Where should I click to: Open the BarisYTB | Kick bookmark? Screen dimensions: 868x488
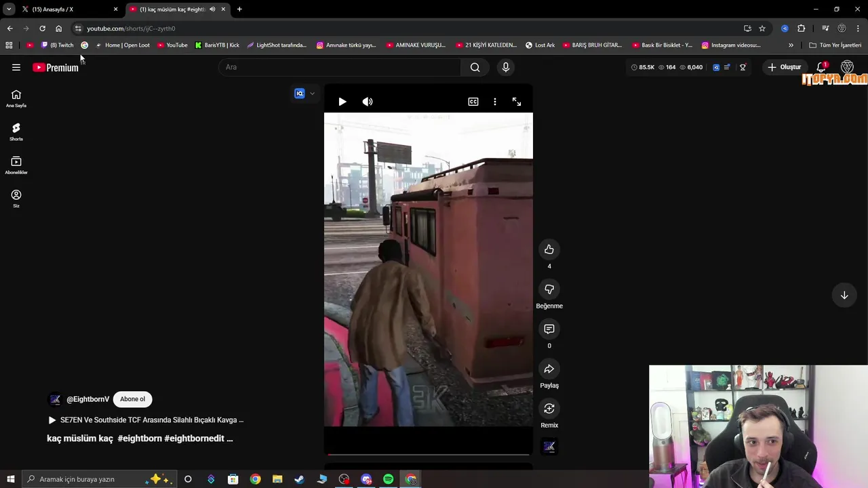pos(217,45)
